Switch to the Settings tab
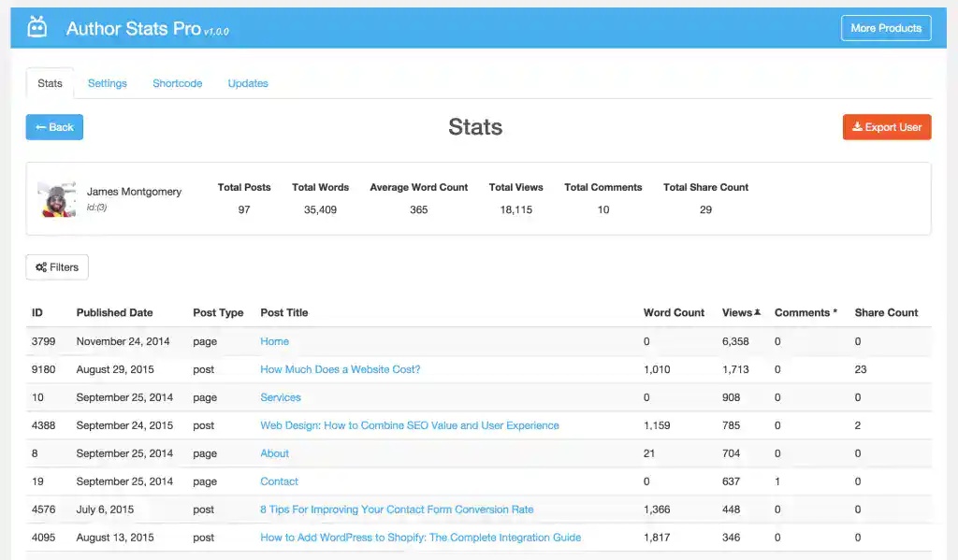958x560 pixels. pyautogui.click(x=108, y=83)
